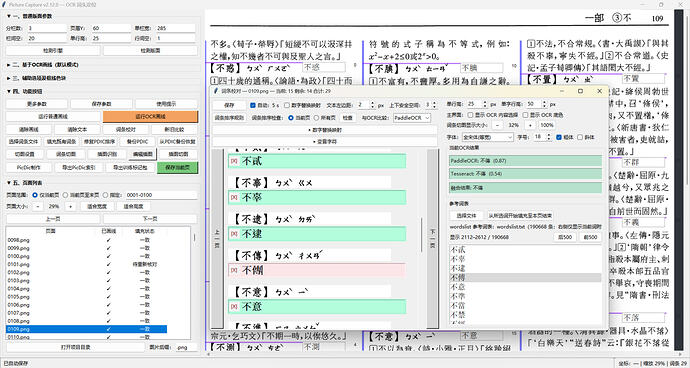Click the 前500 button
This screenshot has width=690, height=368.
point(590,237)
